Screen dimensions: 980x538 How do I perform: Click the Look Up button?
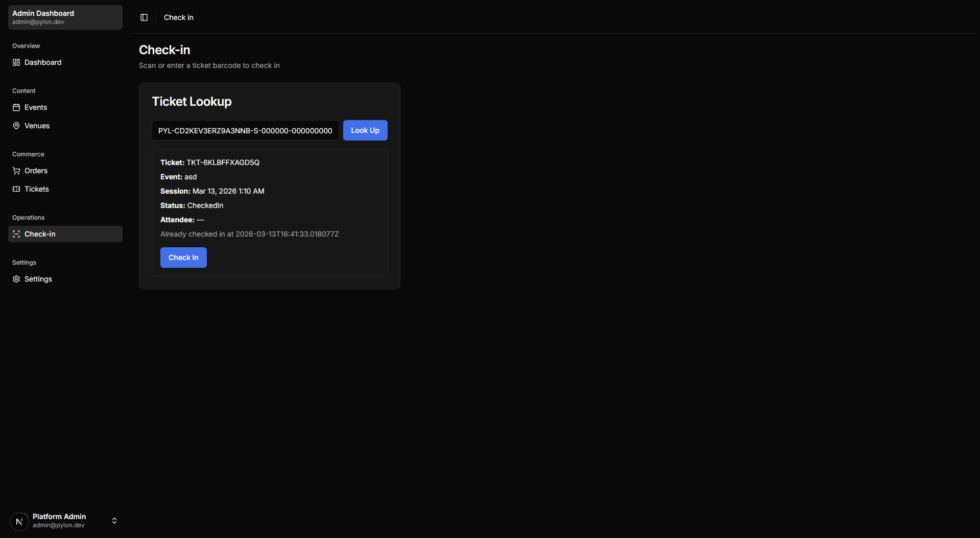coord(365,130)
